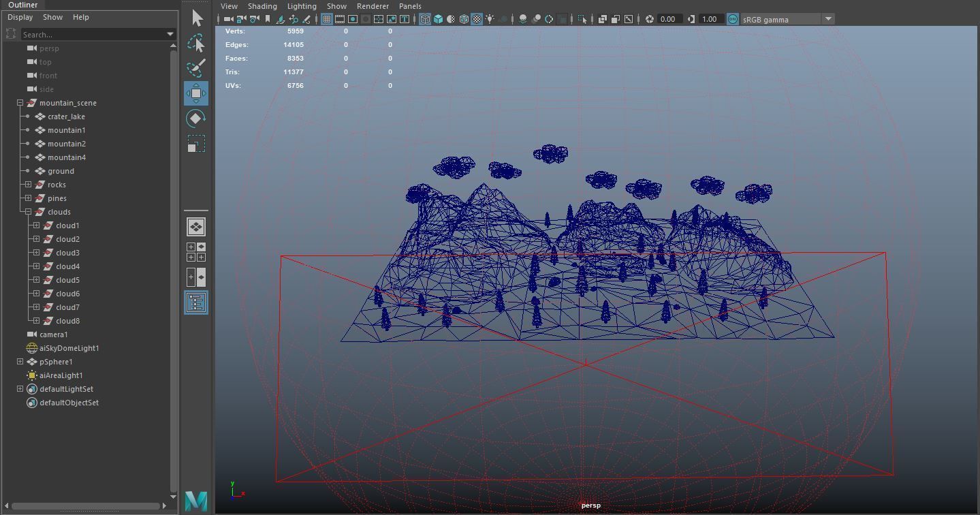This screenshot has width=980, height=515.
Task: Open the viewport Shading menu
Action: pos(262,6)
